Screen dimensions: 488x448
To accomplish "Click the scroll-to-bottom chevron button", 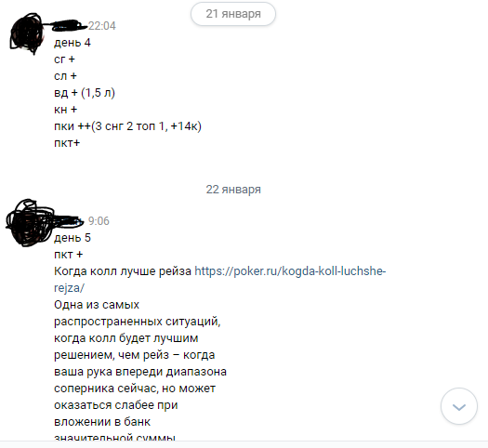I will pyautogui.click(x=459, y=406).
